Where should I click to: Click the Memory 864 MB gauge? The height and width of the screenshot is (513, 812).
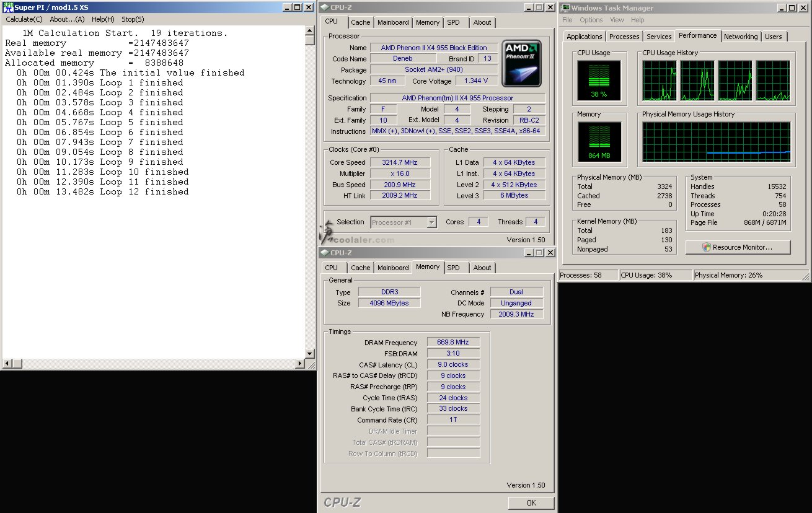[x=598, y=142]
